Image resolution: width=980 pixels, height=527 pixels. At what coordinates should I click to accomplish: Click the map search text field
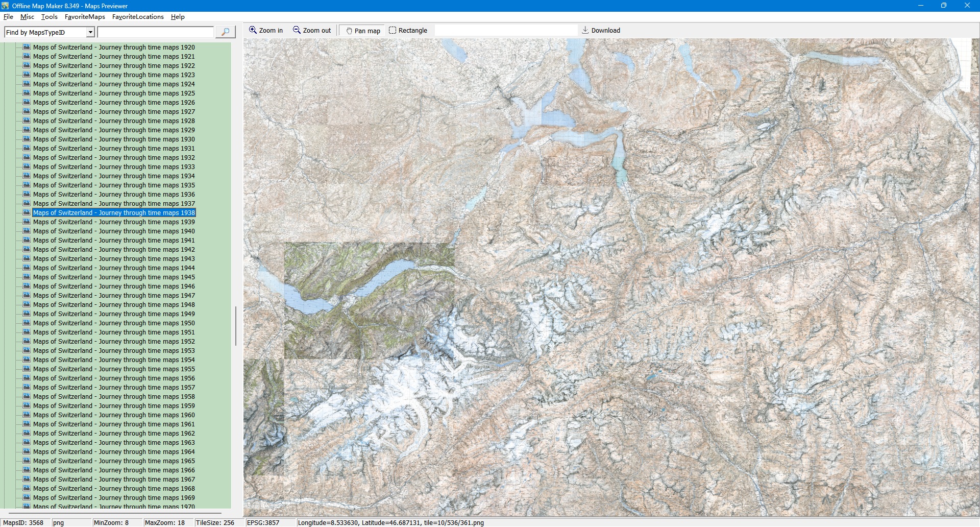(x=155, y=32)
